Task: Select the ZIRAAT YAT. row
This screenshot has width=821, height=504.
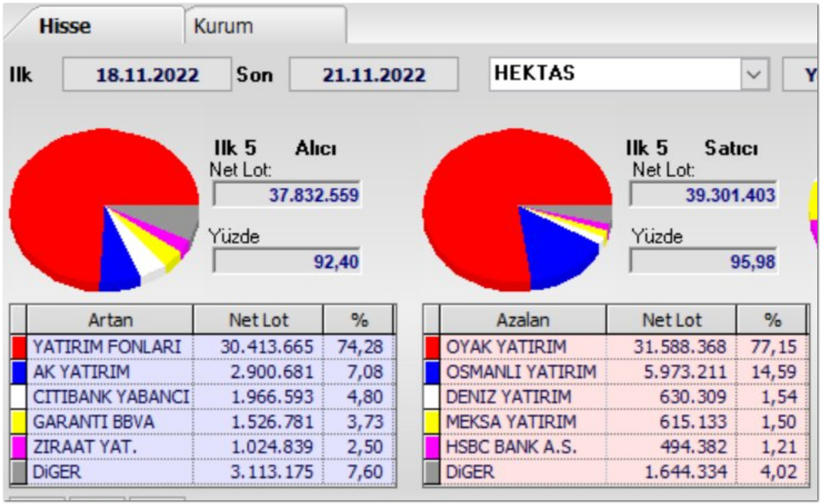Action: point(203,447)
